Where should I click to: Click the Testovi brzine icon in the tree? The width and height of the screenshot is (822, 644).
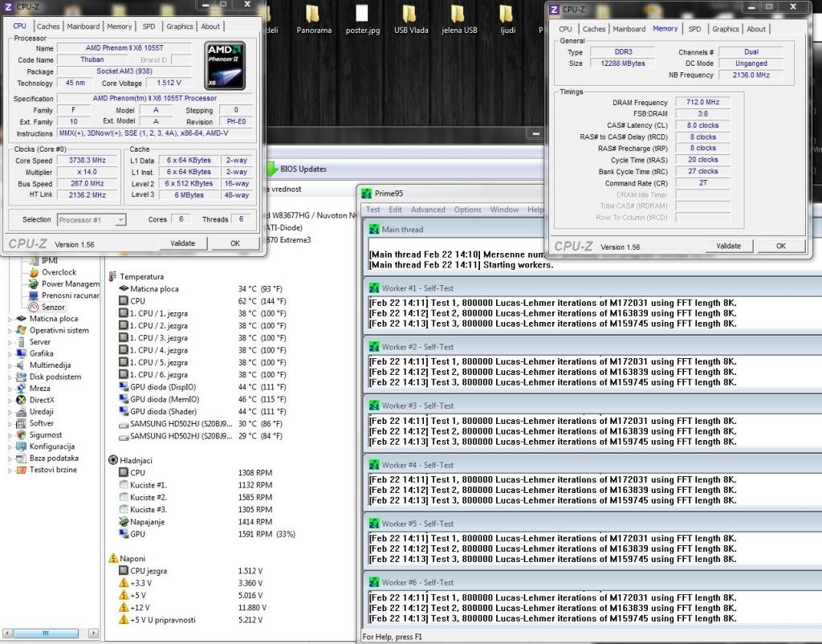click(21, 470)
